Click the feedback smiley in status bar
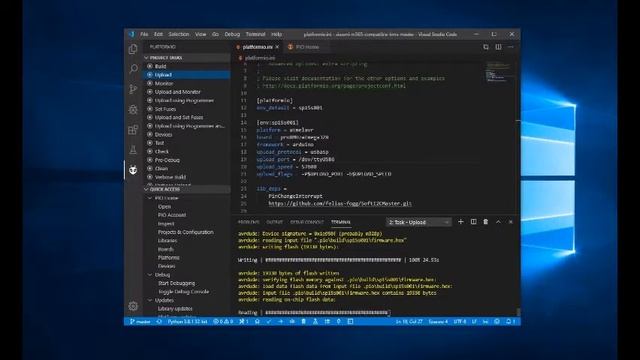The width and height of the screenshot is (640, 360). 497,322
